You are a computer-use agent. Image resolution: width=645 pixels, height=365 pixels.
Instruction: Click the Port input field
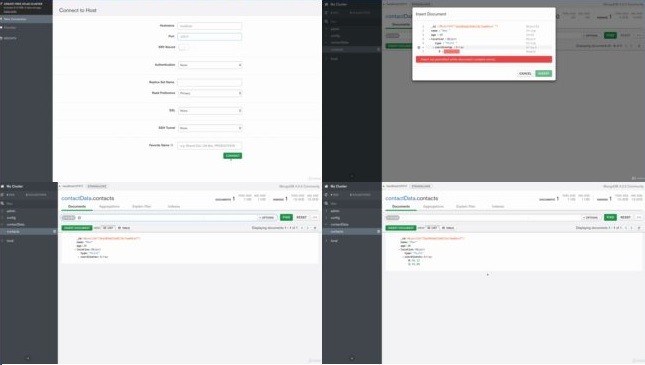(x=210, y=37)
